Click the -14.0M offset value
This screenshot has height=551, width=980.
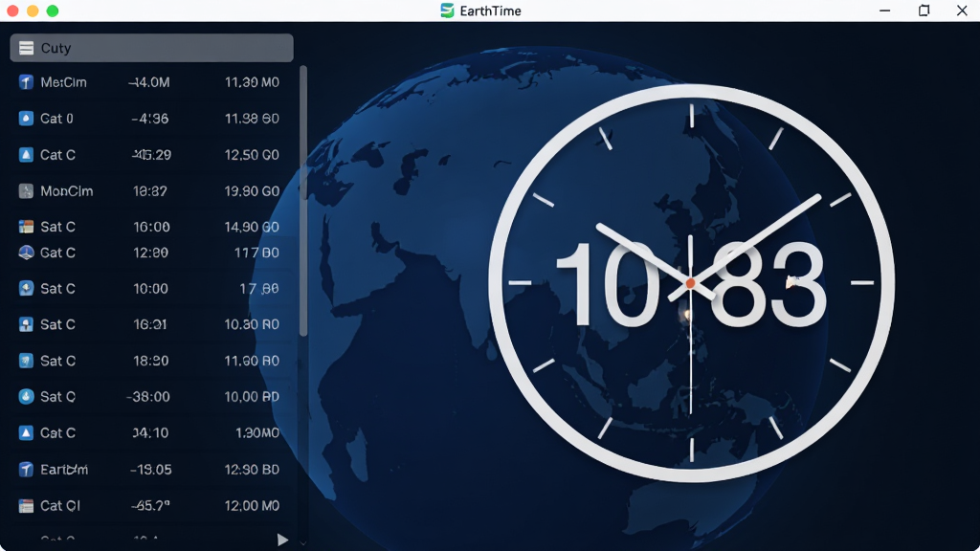click(148, 82)
